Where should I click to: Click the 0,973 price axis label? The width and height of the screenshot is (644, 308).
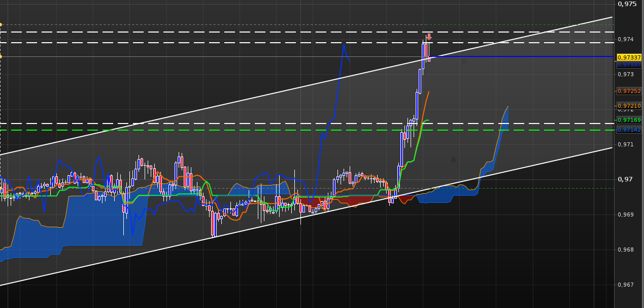pos(627,74)
